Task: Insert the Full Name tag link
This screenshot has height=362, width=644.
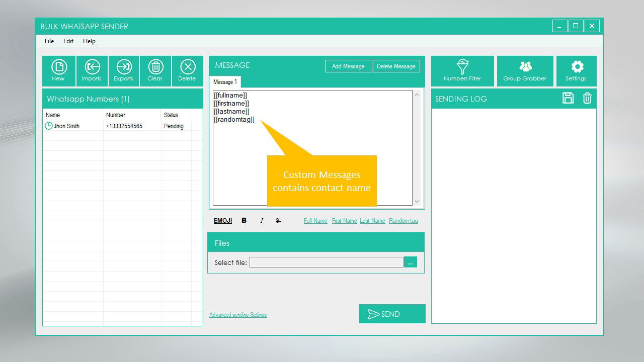Action: [315, 221]
